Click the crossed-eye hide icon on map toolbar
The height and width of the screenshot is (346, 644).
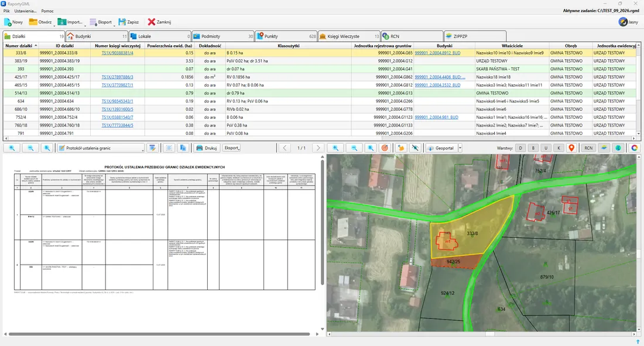(x=415, y=148)
